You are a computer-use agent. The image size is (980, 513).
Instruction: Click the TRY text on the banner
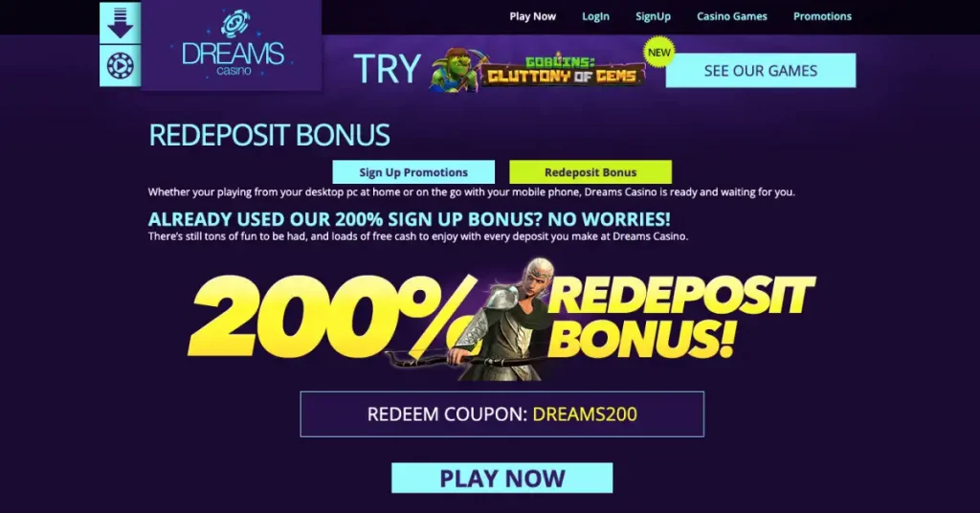click(387, 69)
